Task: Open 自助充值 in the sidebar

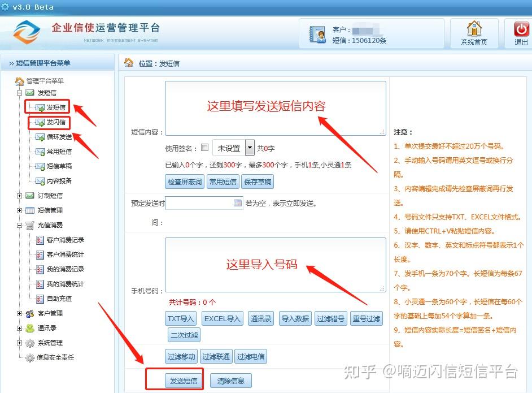Action: 59,299
